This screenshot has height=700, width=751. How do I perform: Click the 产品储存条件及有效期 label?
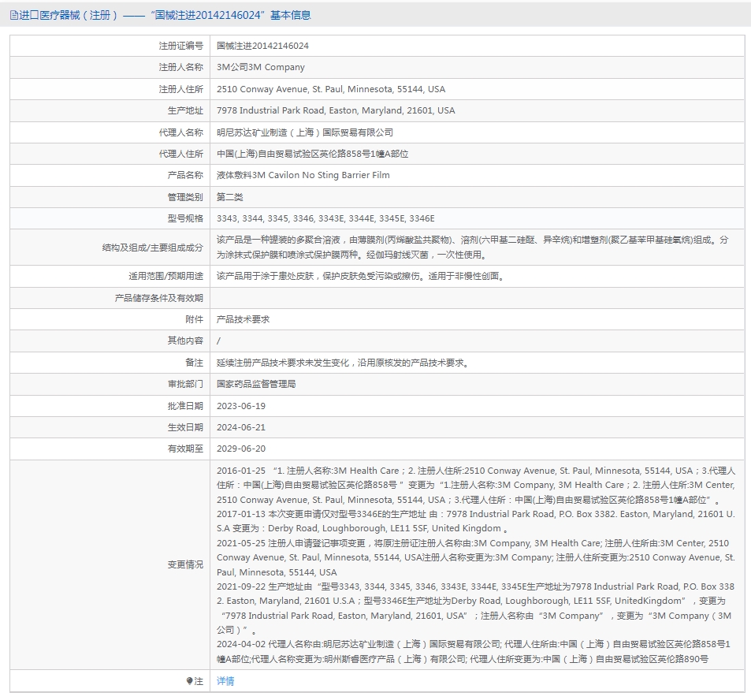pos(159,298)
